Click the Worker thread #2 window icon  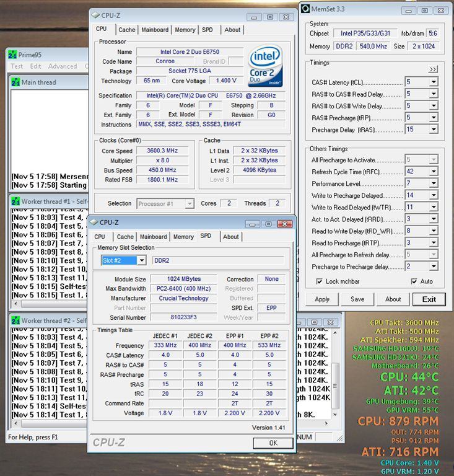tap(15, 320)
